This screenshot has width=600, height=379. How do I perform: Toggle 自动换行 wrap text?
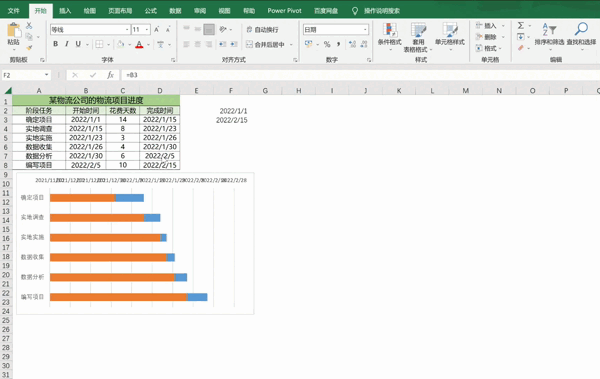tap(262, 29)
